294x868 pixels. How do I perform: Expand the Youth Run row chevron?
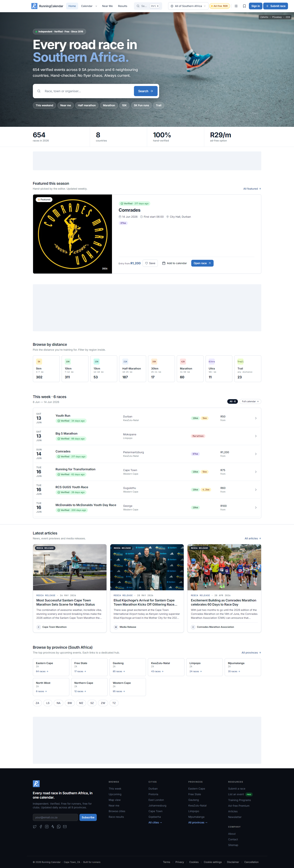click(256, 418)
